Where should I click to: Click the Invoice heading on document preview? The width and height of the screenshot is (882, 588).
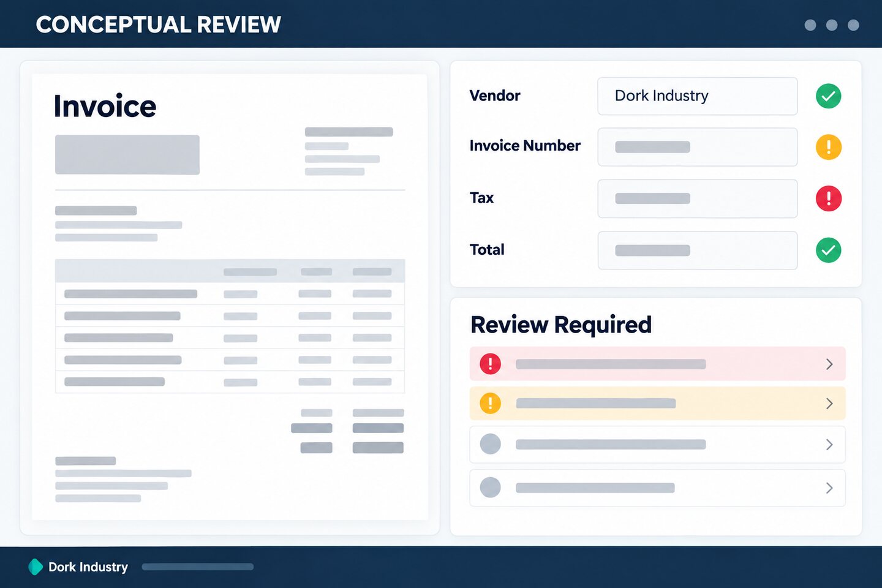[x=105, y=106]
